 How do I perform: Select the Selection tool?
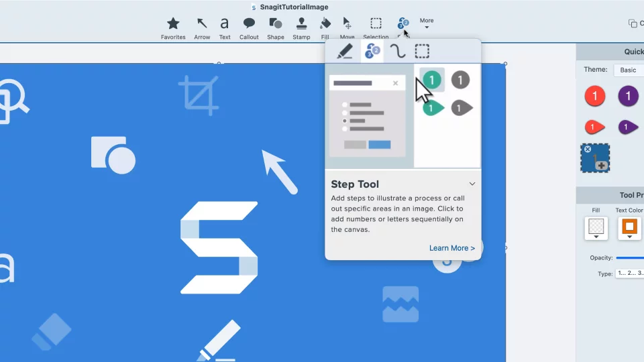pos(376,28)
